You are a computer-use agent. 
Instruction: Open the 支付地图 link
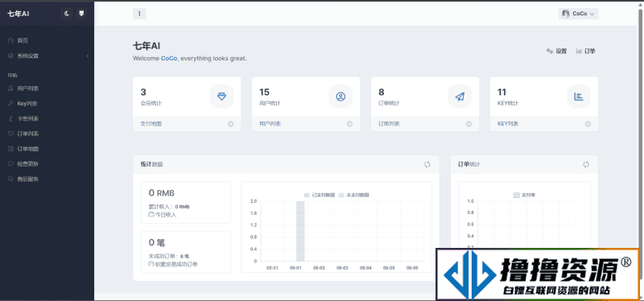pyautogui.click(x=151, y=124)
